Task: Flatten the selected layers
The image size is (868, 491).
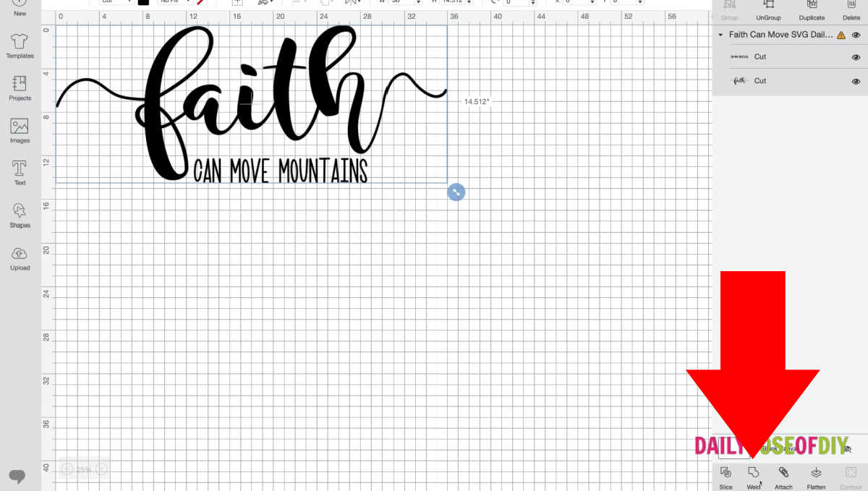Action: (x=816, y=478)
